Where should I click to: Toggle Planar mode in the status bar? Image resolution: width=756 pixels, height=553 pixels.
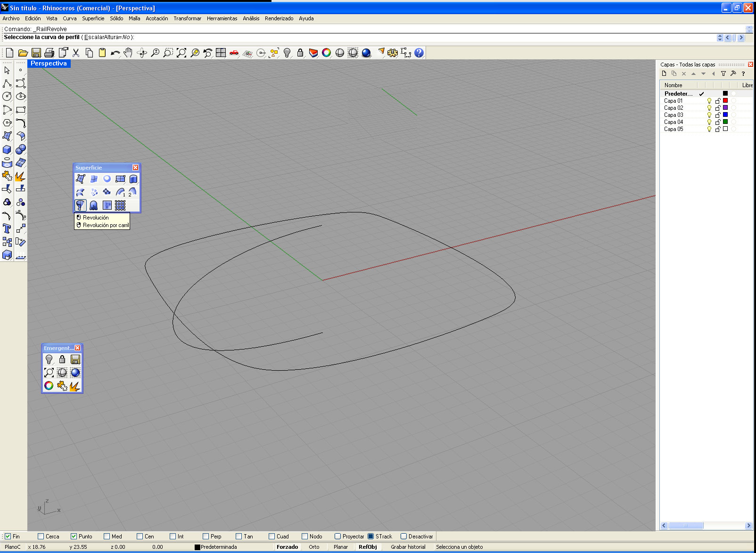pyautogui.click(x=341, y=547)
